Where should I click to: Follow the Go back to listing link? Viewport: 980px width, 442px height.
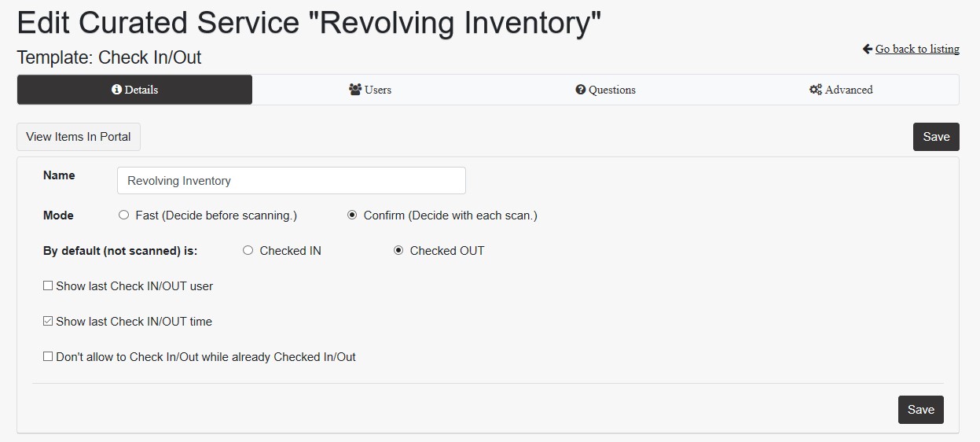[x=917, y=49]
